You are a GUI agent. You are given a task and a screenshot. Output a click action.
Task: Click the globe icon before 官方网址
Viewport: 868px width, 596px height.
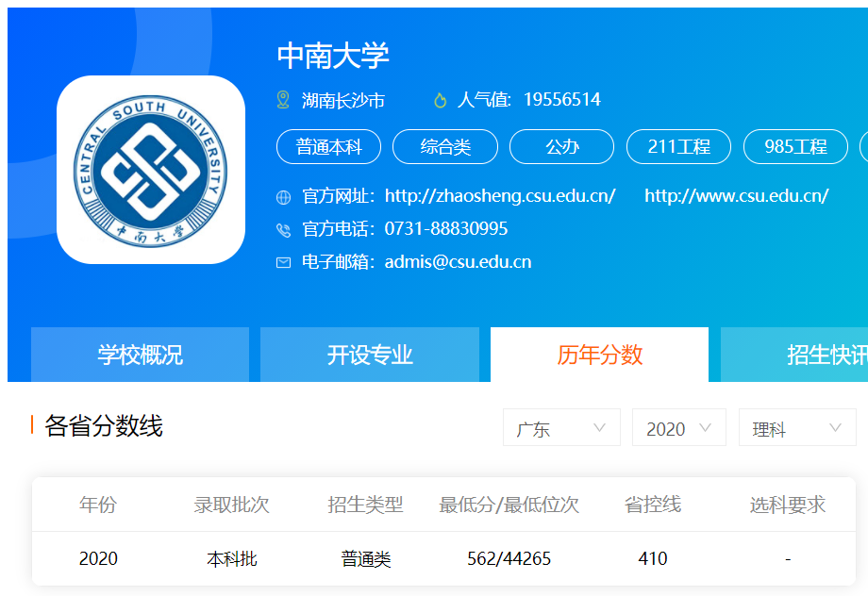281,198
